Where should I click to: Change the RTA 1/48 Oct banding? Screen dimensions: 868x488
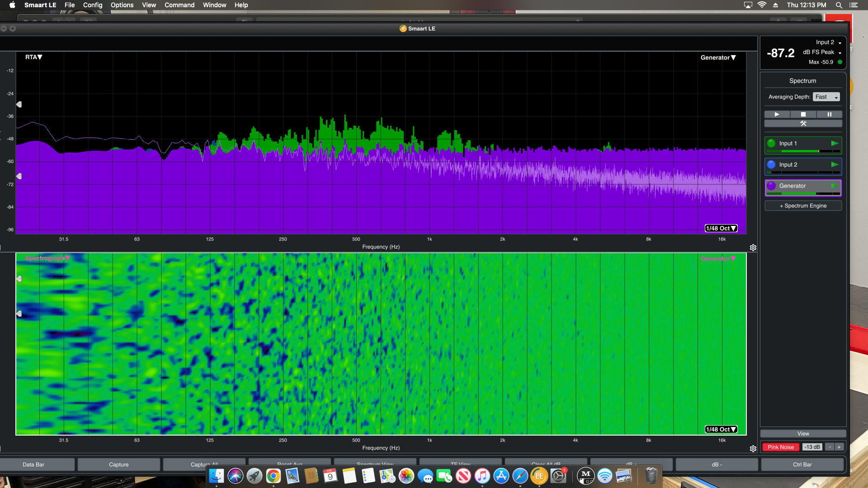[721, 228]
